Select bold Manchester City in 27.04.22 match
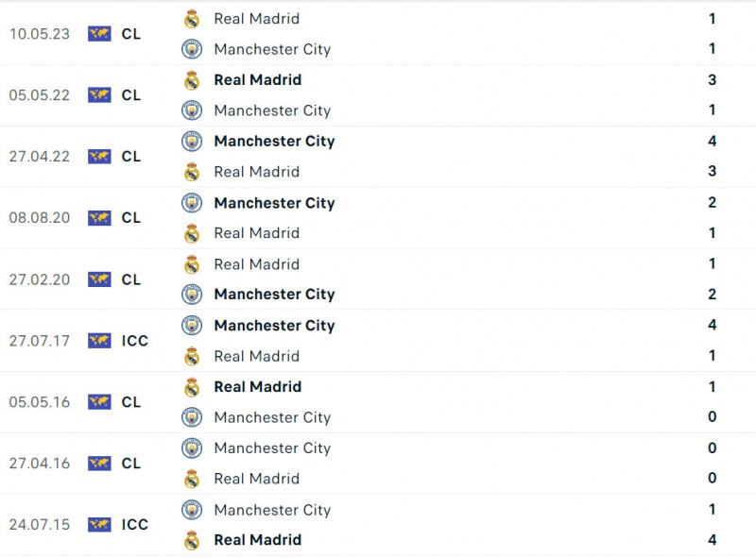 [274, 142]
